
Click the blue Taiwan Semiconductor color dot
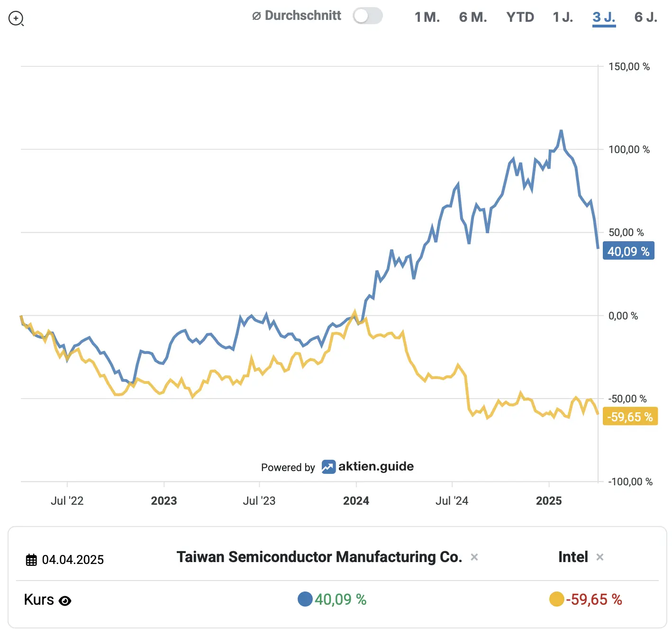coord(305,599)
